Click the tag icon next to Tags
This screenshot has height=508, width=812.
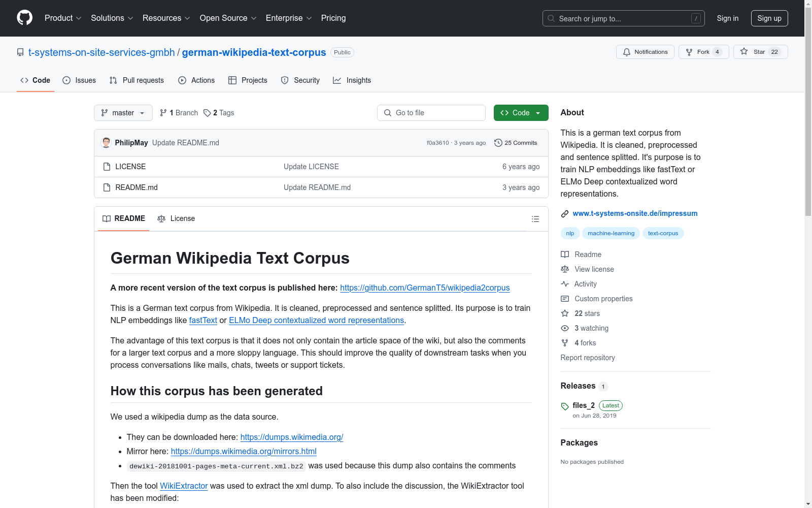coord(207,113)
